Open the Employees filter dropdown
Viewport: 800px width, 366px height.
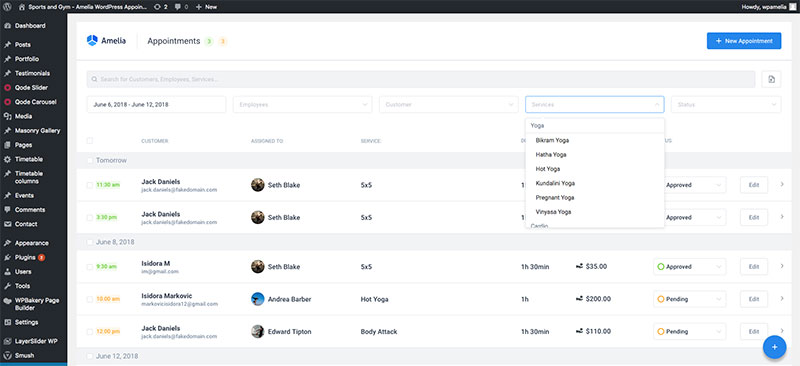point(303,105)
